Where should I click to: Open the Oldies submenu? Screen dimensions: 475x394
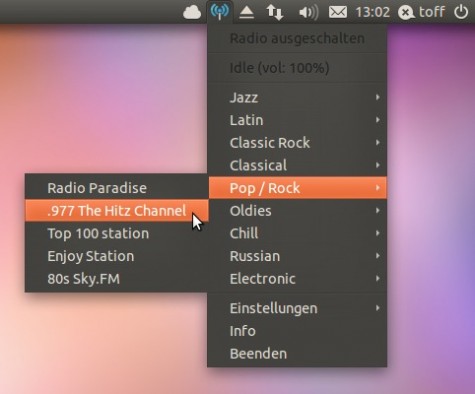click(297, 211)
